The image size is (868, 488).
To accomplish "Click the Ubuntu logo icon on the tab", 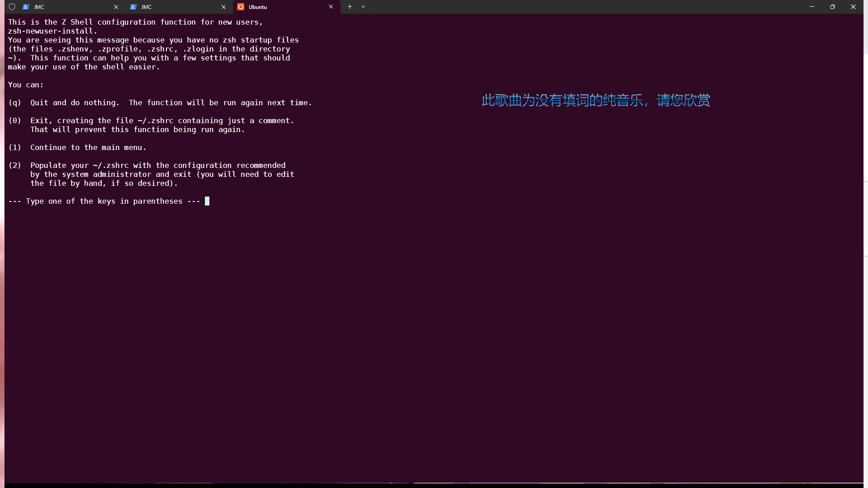I will coord(241,7).
